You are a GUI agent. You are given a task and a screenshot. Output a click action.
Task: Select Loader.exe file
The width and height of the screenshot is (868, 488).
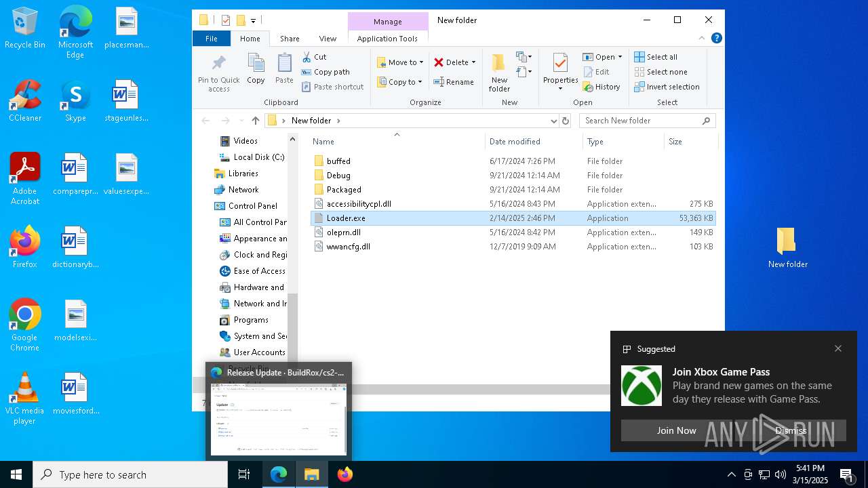(513, 218)
